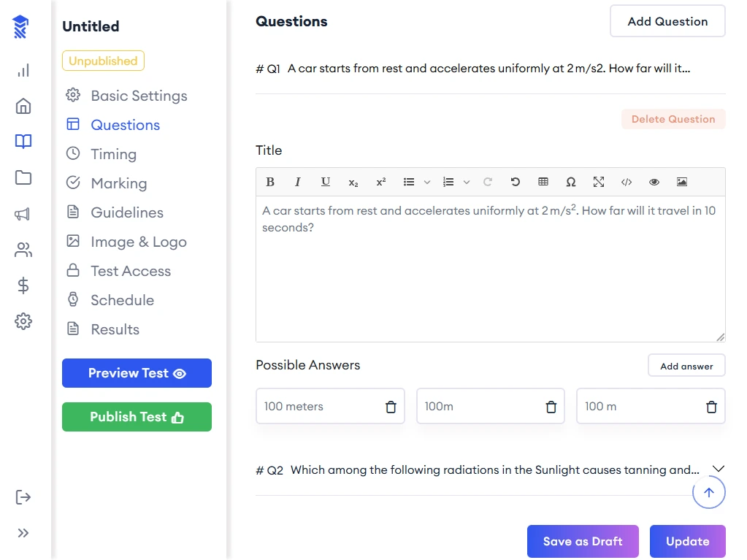Click the insert image toolbar icon
Image resolution: width=747 pixels, height=560 pixels.
coord(682,182)
